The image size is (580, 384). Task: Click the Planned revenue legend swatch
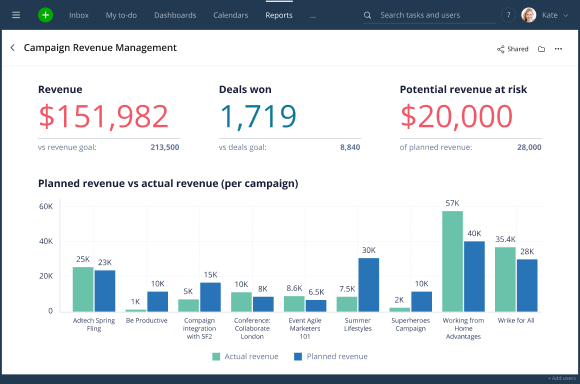tap(298, 357)
